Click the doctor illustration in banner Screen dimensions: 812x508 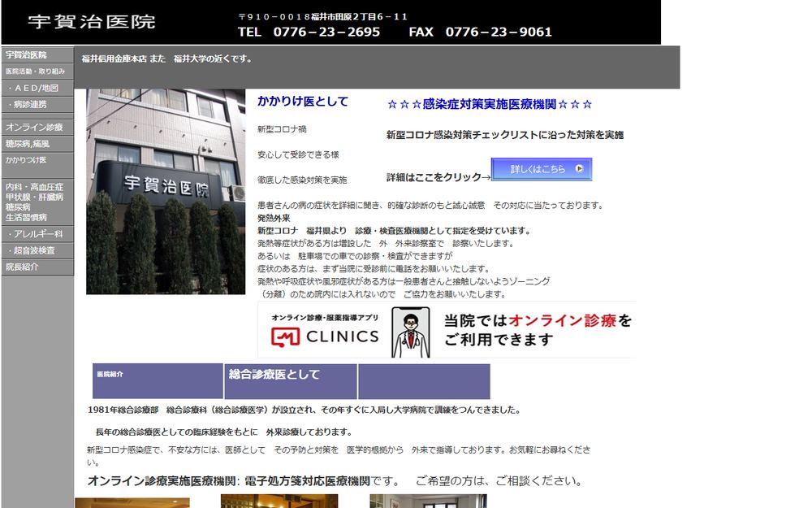[411, 332]
